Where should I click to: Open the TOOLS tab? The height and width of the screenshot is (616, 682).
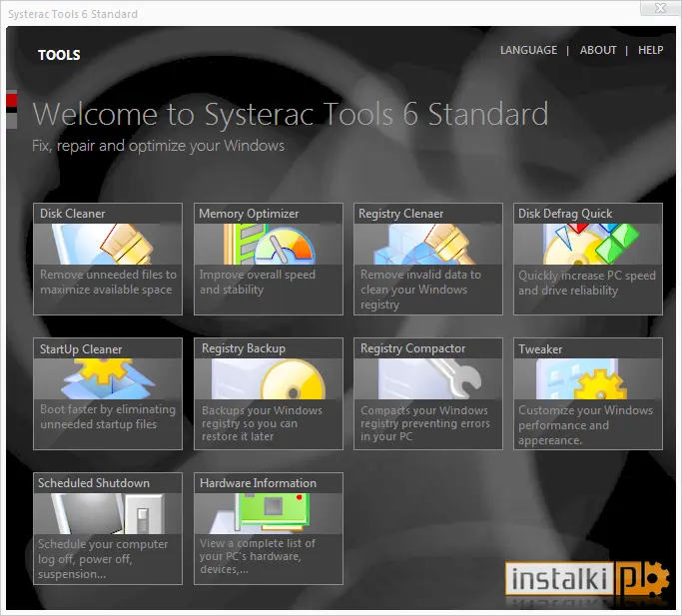click(59, 55)
